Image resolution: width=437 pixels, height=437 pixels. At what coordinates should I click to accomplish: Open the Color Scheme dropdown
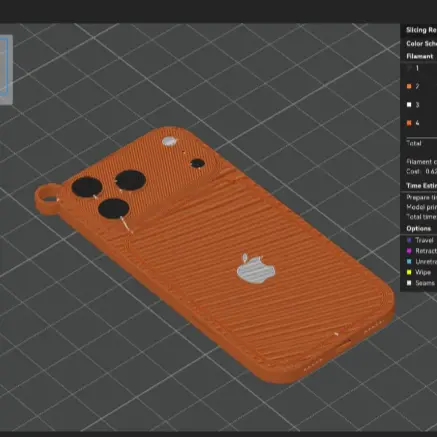coord(421,44)
